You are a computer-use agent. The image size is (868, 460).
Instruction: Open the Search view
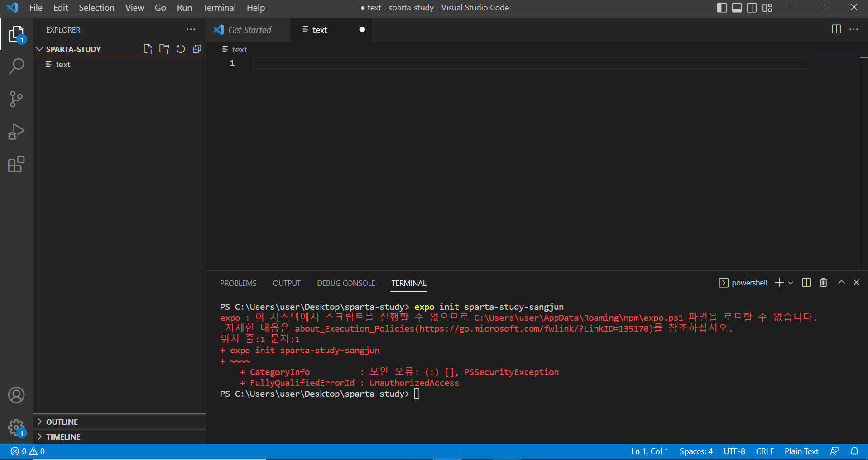pyautogui.click(x=16, y=66)
